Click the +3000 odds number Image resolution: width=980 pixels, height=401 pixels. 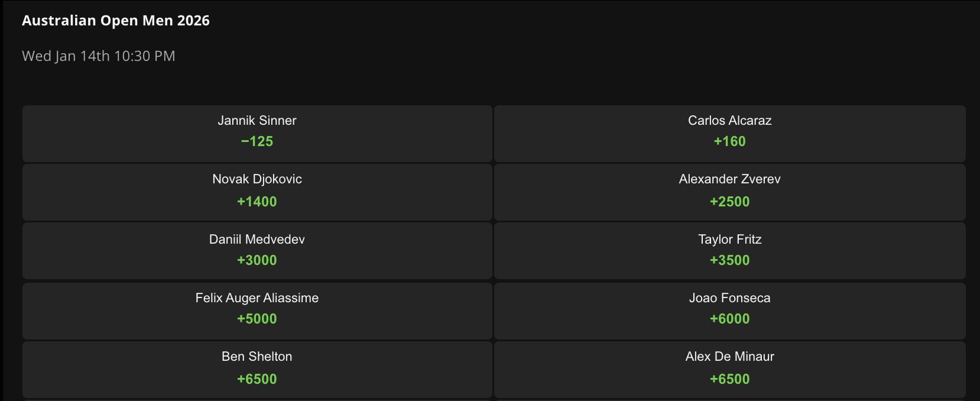pyautogui.click(x=257, y=260)
